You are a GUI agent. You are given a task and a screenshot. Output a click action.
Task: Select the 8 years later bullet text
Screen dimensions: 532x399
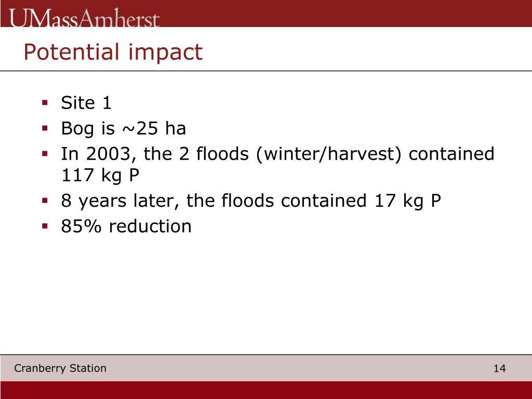[251, 201]
